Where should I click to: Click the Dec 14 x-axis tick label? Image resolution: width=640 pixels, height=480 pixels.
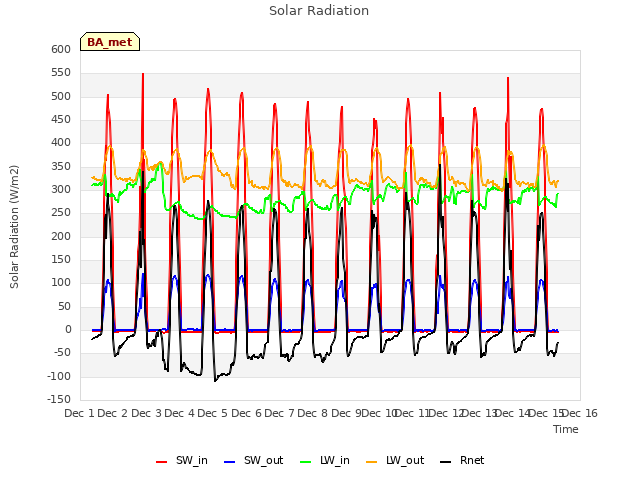tap(513, 413)
